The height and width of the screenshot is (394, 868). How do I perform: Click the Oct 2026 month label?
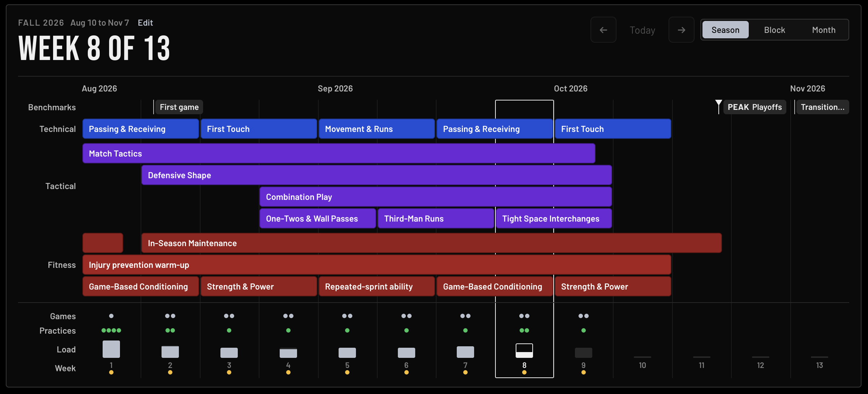[571, 89]
